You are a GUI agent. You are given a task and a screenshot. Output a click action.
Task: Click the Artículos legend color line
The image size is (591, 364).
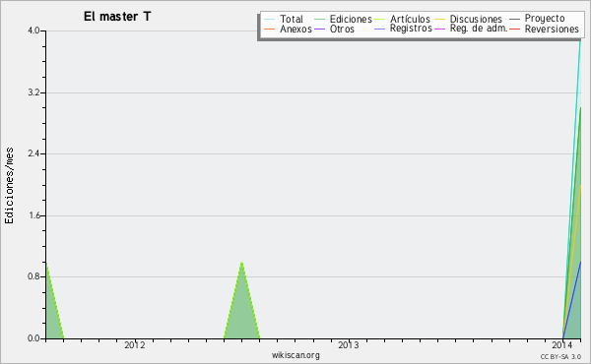[x=379, y=20]
